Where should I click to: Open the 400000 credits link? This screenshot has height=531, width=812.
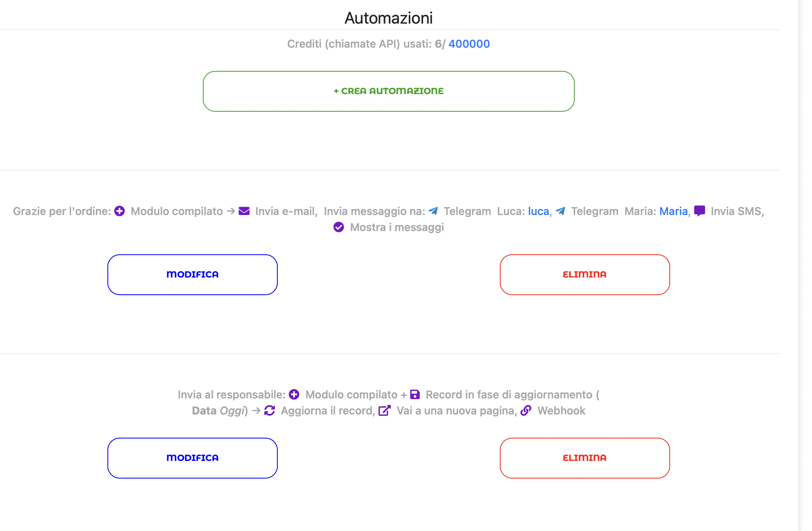pos(469,44)
